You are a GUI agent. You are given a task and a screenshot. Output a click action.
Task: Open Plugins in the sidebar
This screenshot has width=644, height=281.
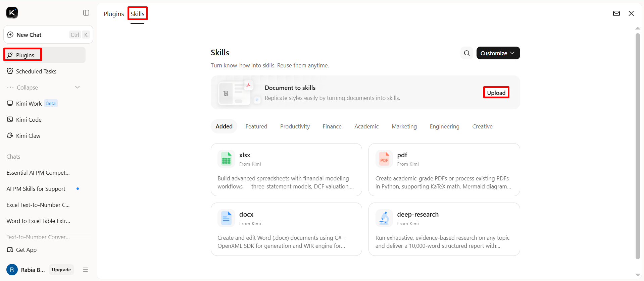point(45,55)
